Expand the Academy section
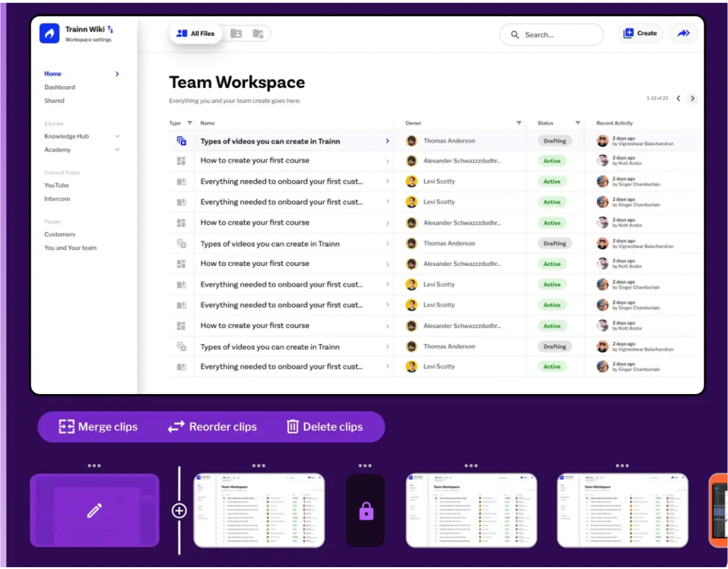The width and height of the screenshot is (728, 569). (x=117, y=150)
